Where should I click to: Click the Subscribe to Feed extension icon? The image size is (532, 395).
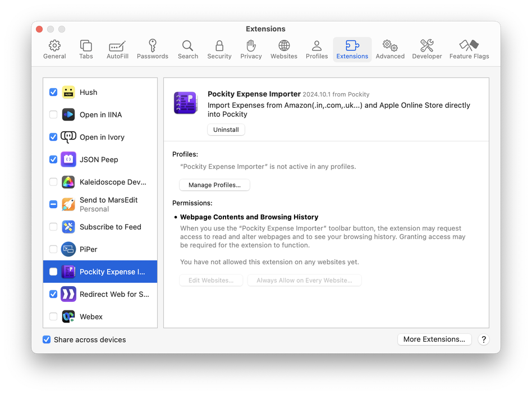pyautogui.click(x=68, y=227)
